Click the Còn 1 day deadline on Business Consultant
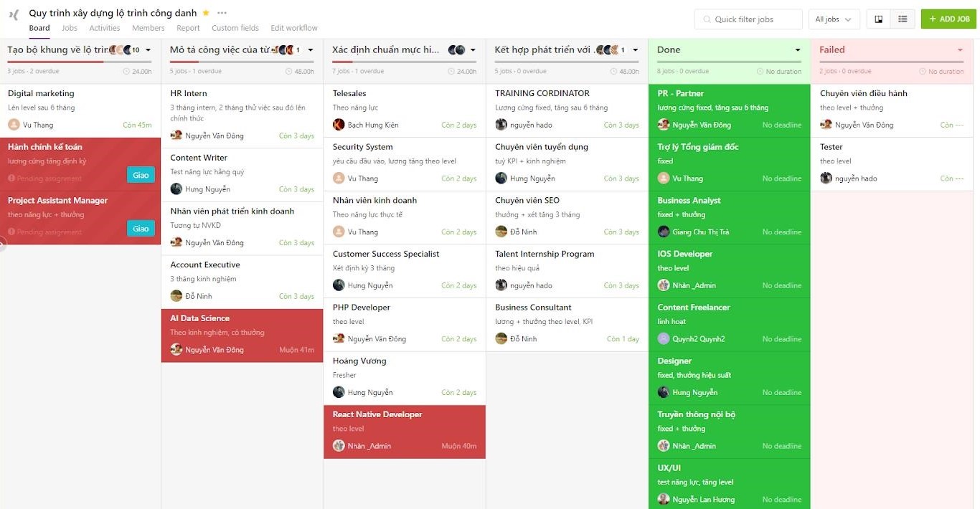Viewport: 980px width, 509px height. coord(623,339)
